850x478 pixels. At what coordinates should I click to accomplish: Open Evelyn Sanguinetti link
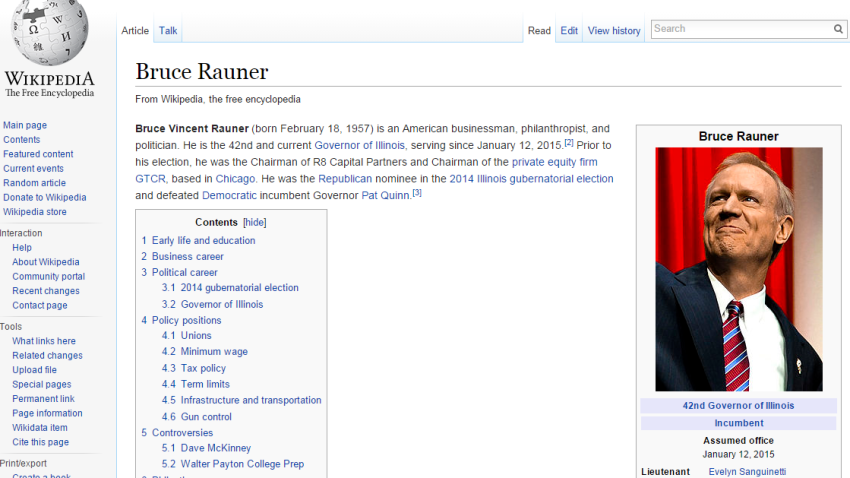(x=747, y=471)
